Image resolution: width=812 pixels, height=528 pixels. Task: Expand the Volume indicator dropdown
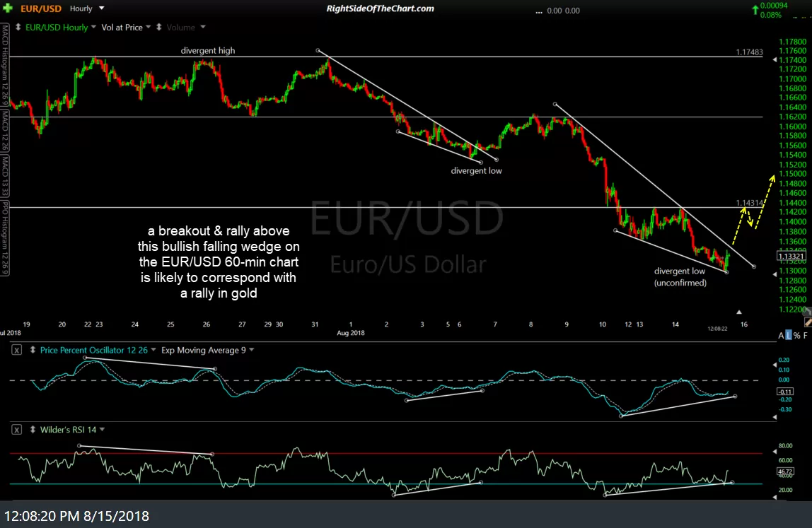click(202, 27)
